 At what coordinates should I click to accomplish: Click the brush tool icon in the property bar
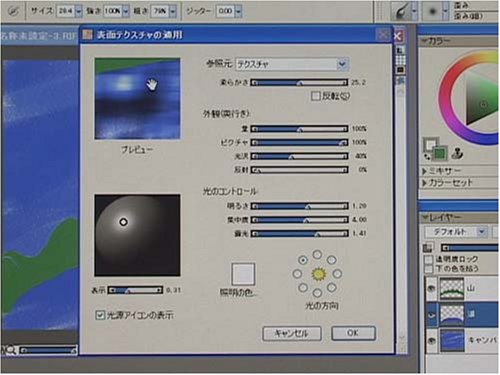click(x=13, y=12)
